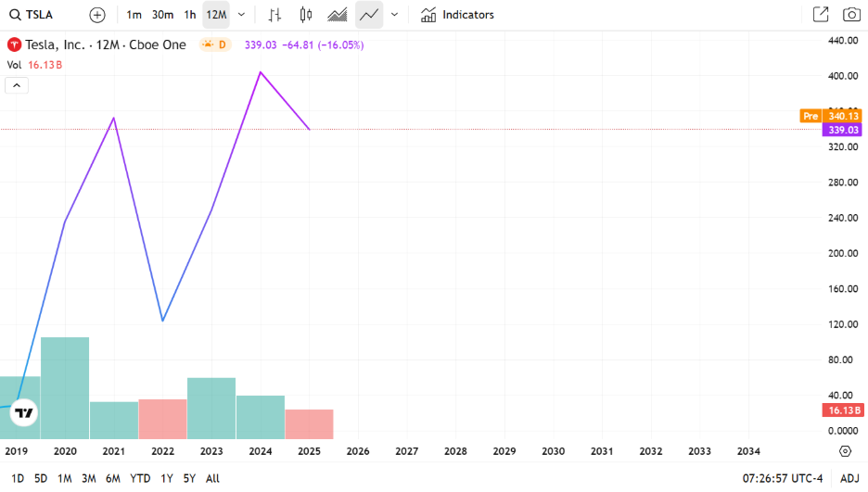This screenshot has height=492, width=868.
Task: Click the 2024 peak on price line
Action: click(261, 72)
